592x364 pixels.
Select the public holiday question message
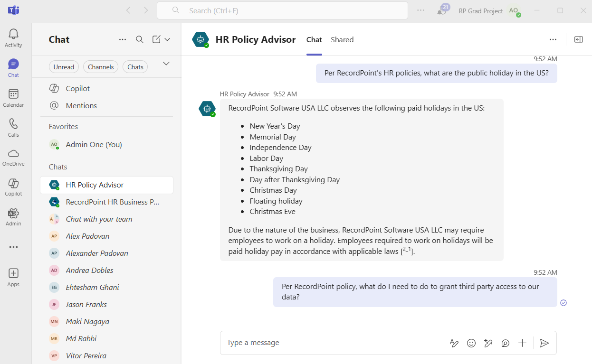tap(437, 73)
